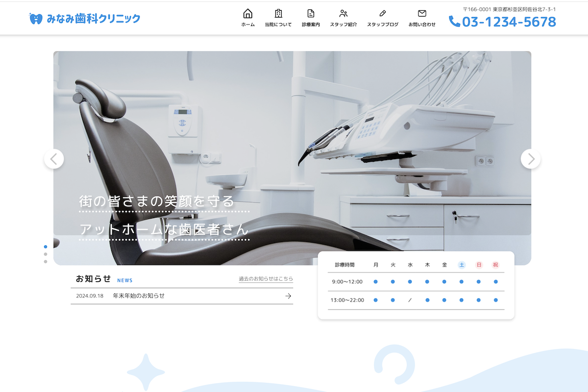Click the 診療案内 document icon
This screenshot has height=392, width=588.
[x=310, y=13]
